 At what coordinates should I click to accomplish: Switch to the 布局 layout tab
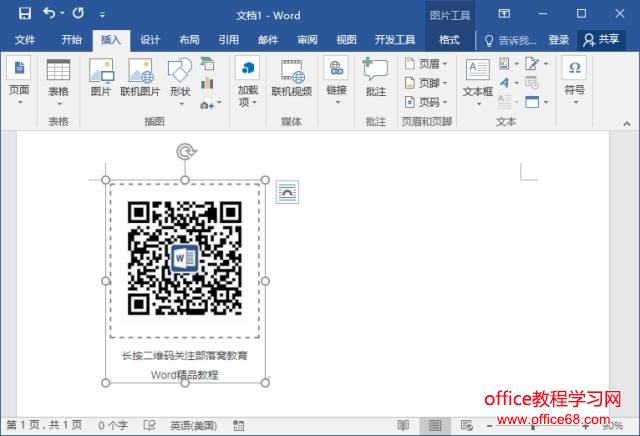click(x=189, y=40)
